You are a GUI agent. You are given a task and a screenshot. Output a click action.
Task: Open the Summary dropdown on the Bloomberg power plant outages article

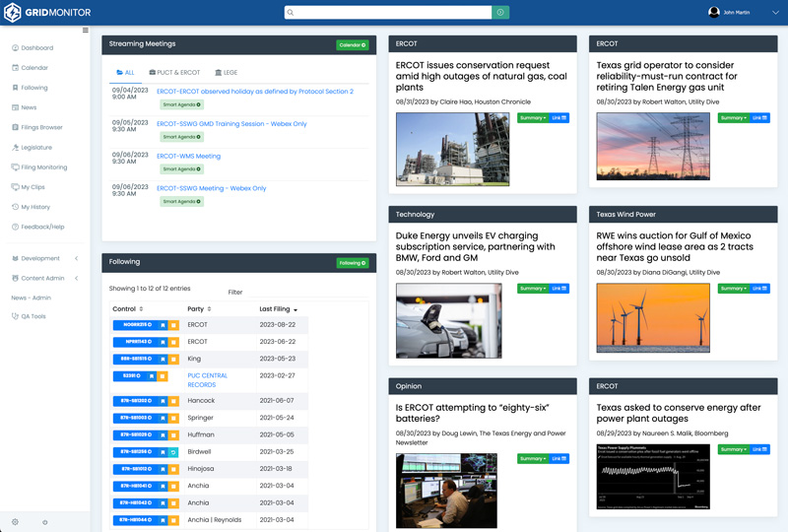click(733, 449)
